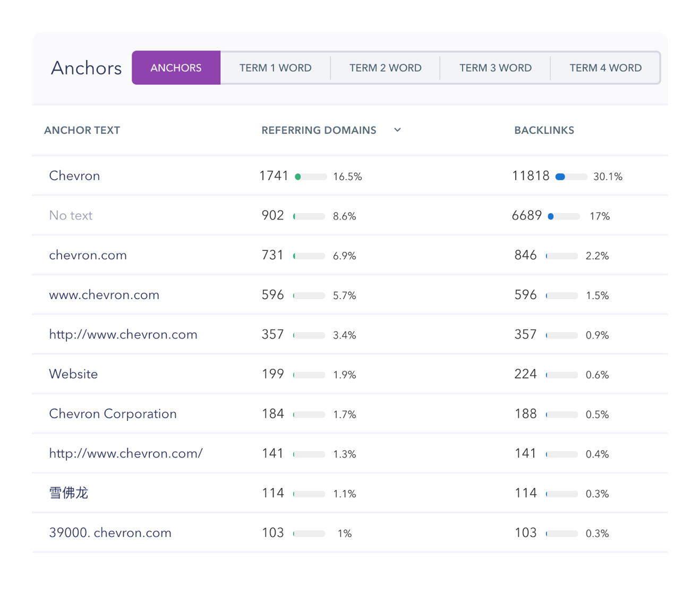The width and height of the screenshot is (700, 591).
Task: Click the 0.9% backlinks percentage
Action: (597, 335)
